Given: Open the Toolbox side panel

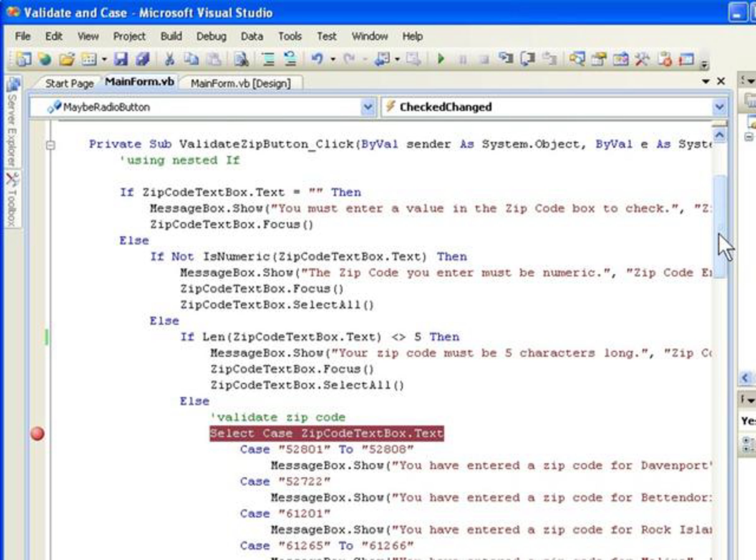Looking at the screenshot, I should click(x=13, y=200).
